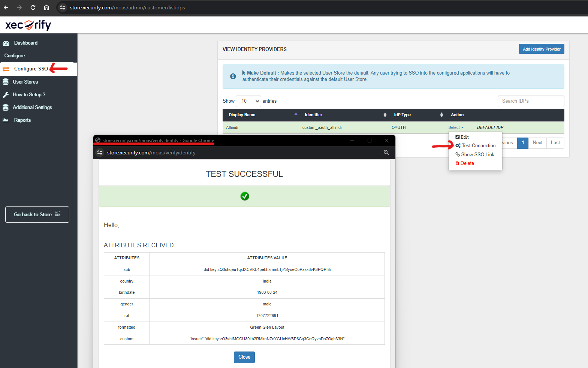Click the store icon on Go back button
This screenshot has height=368, width=588.
pos(58,214)
